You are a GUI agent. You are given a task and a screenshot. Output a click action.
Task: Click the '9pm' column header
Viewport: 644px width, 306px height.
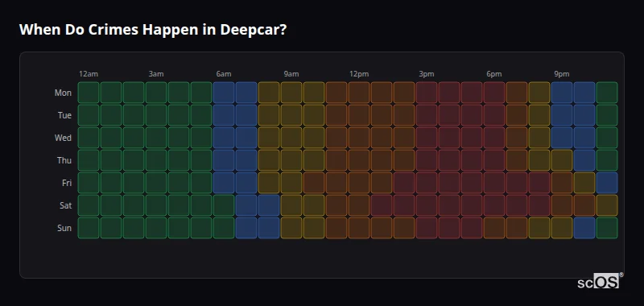[x=562, y=74]
